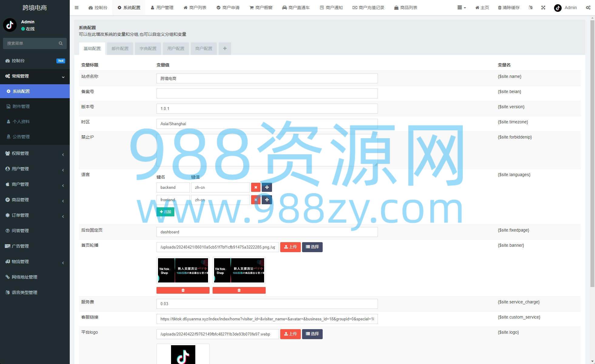Click the fullscreen expand icon in header
This screenshot has width=595, height=364.
click(543, 8)
